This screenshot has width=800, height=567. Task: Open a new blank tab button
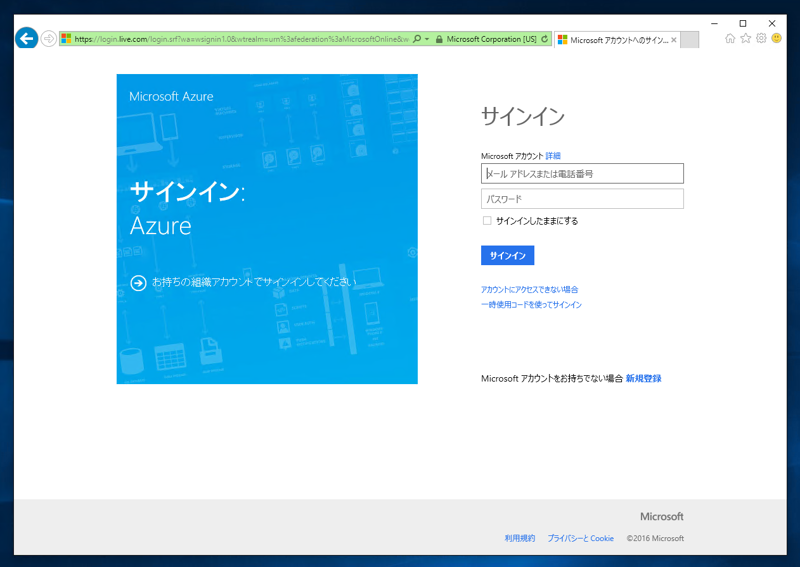click(x=690, y=40)
